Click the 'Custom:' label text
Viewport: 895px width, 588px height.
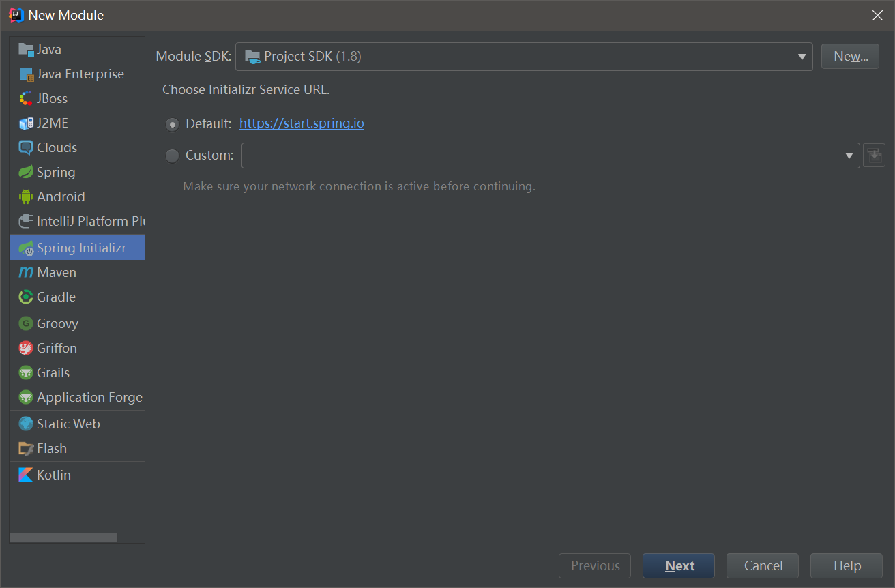click(209, 156)
